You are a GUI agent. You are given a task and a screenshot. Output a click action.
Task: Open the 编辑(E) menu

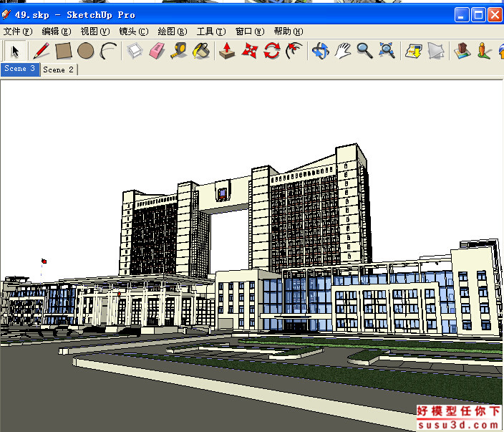[x=57, y=32]
